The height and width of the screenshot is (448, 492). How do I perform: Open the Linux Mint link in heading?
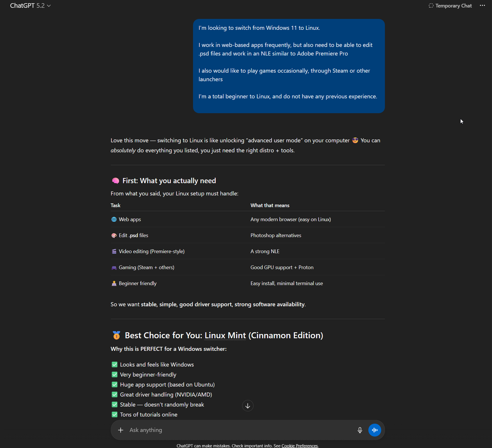click(225, 335)
